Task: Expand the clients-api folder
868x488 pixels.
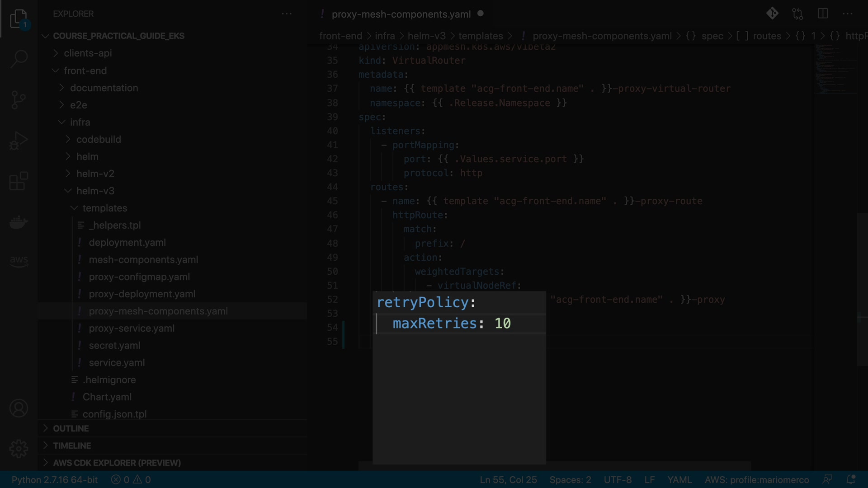Action: (x=88, y=53)
